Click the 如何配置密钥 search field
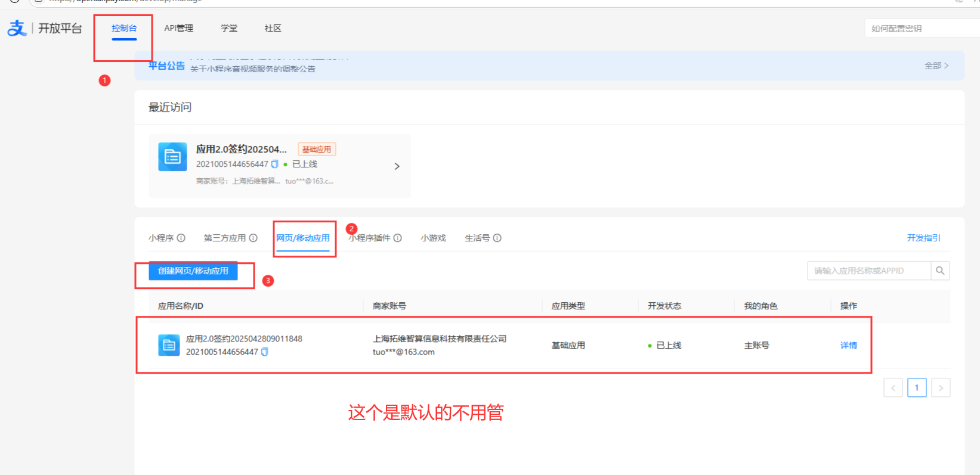980x475 pixels. pos(922,28)
